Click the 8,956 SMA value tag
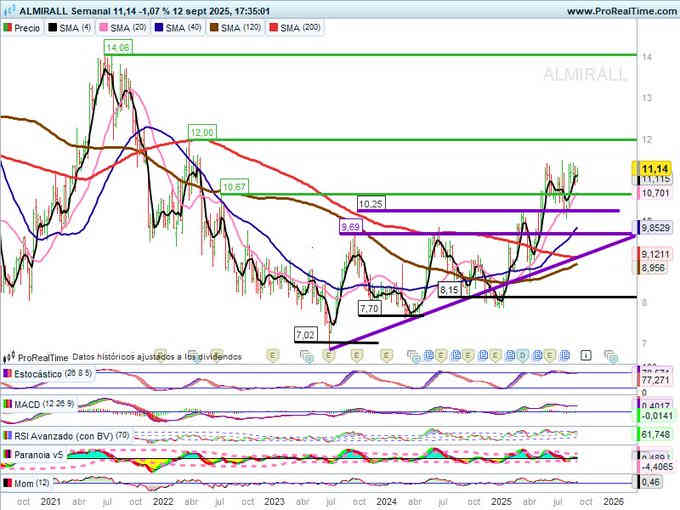The width and height of the screenshot is (680, 510). pos(653,268)
